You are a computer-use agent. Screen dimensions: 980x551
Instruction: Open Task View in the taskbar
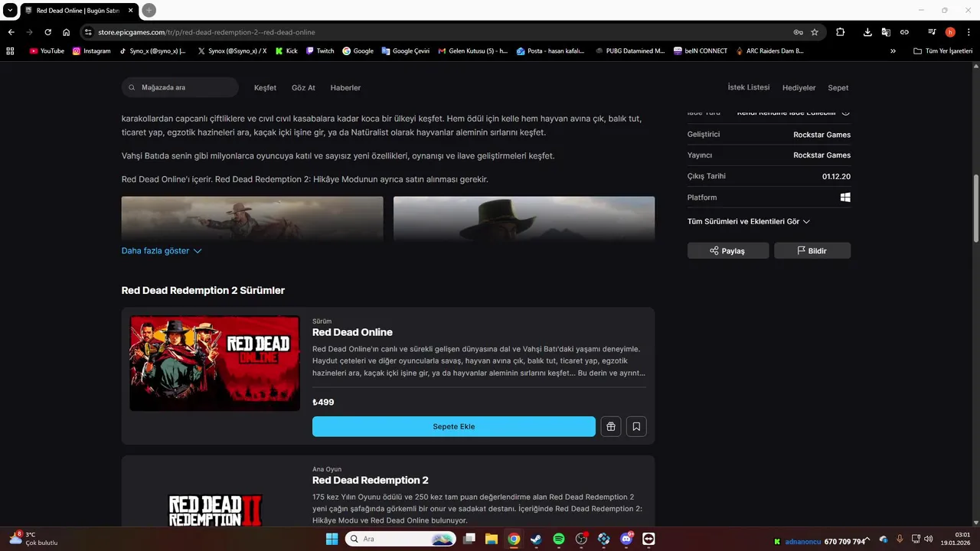(469, 539)
